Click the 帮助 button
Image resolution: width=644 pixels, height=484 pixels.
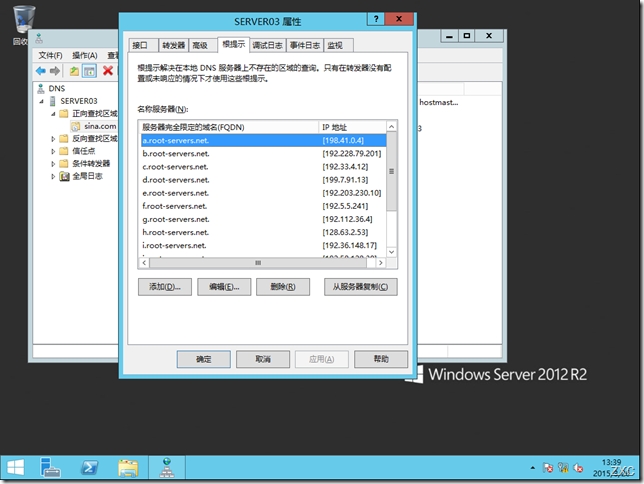[381, 359]
